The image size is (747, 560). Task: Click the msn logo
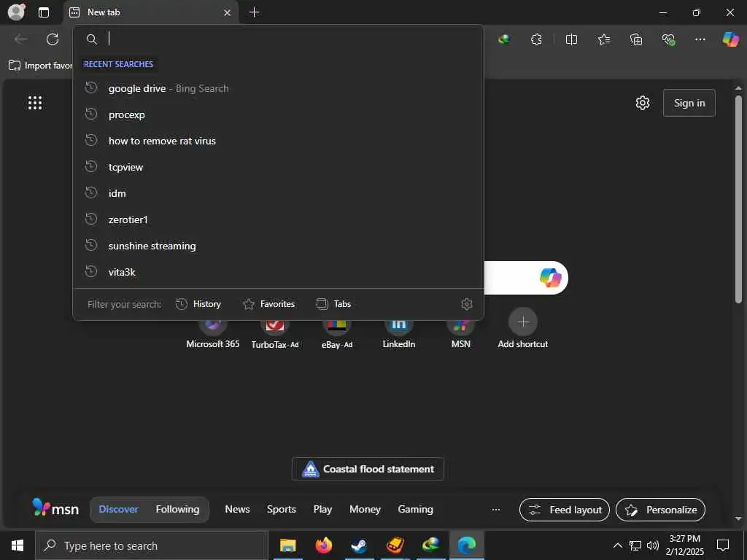[x=55, y=508]
